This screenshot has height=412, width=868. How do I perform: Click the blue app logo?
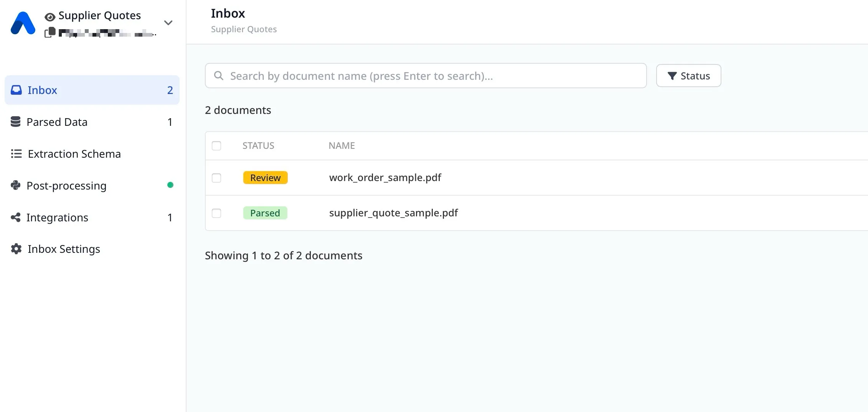pyautogui.click(x=23, y=23)
